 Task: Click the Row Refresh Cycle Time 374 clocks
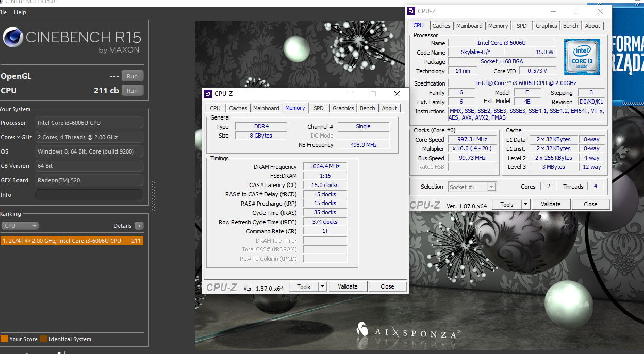(x=325, y=222)
